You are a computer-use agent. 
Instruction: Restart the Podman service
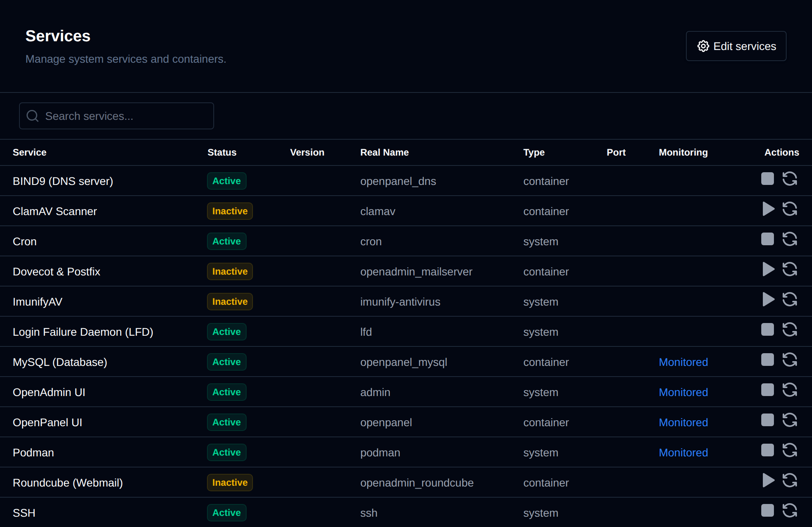(x=789, y=450)
